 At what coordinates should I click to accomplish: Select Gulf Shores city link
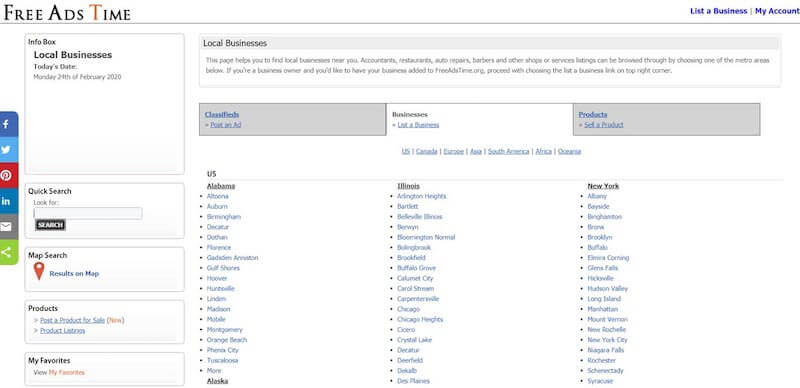point(223,268)
